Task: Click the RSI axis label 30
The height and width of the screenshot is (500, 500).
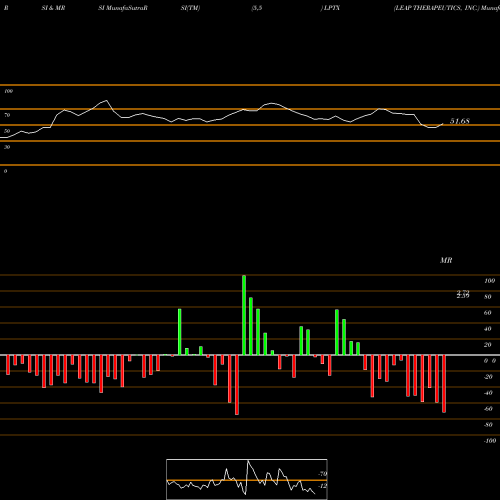Action: point(7,147)
